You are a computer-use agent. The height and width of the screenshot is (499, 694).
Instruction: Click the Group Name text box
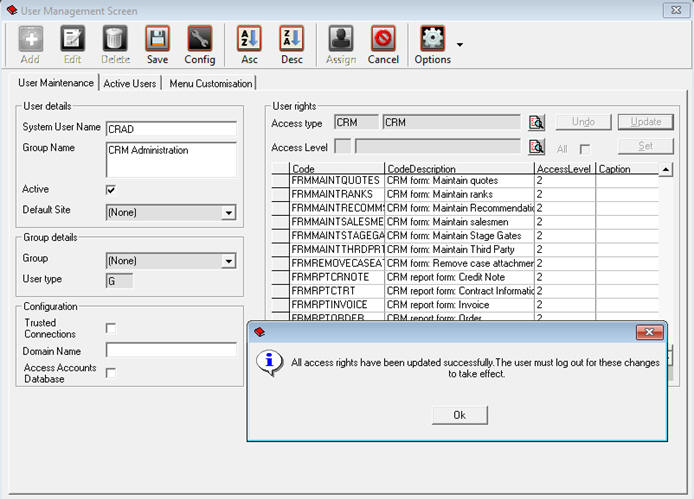171,159
